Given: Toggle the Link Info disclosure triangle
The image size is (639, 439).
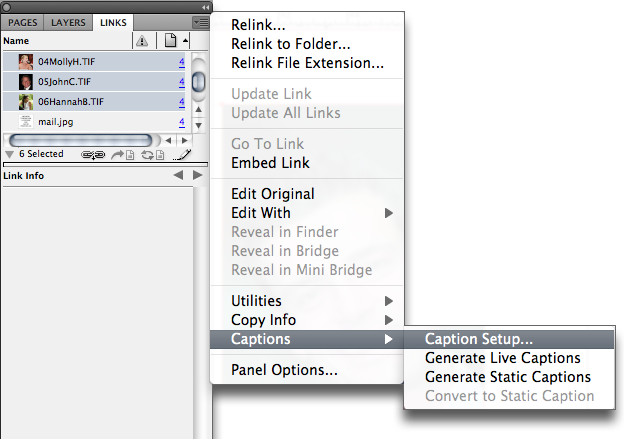Looking at the screenshot, I should coord(10,154).
